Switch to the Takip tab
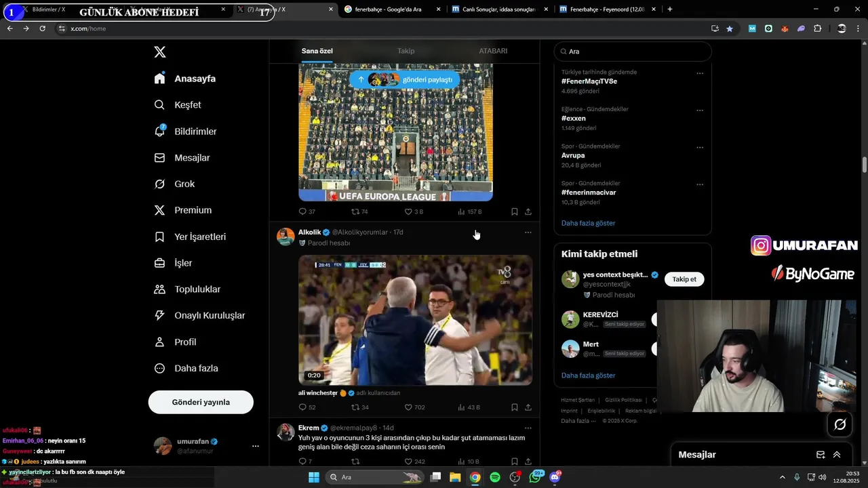 (x=406, y=51)
